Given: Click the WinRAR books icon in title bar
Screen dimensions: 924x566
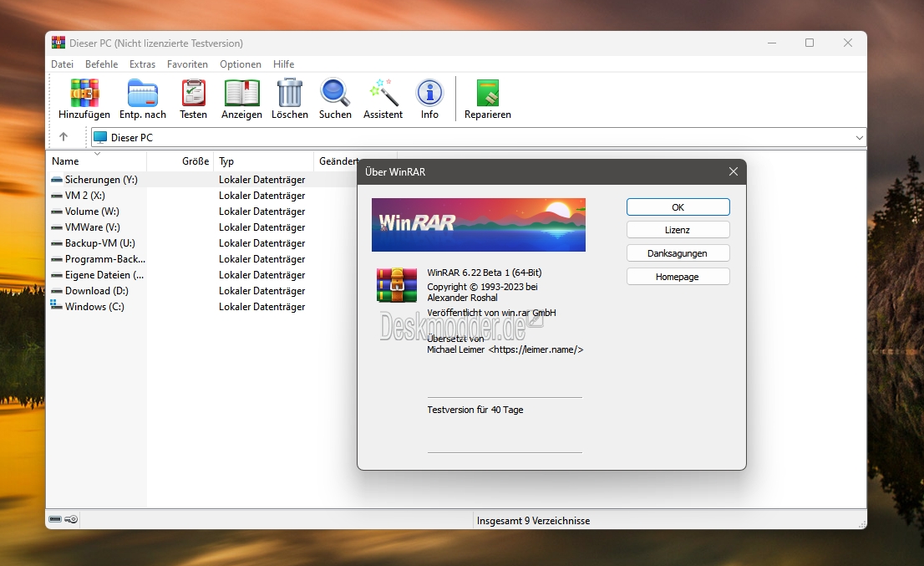Looking at the screenshot, I should pyautogui.click(x=58, y=43).
